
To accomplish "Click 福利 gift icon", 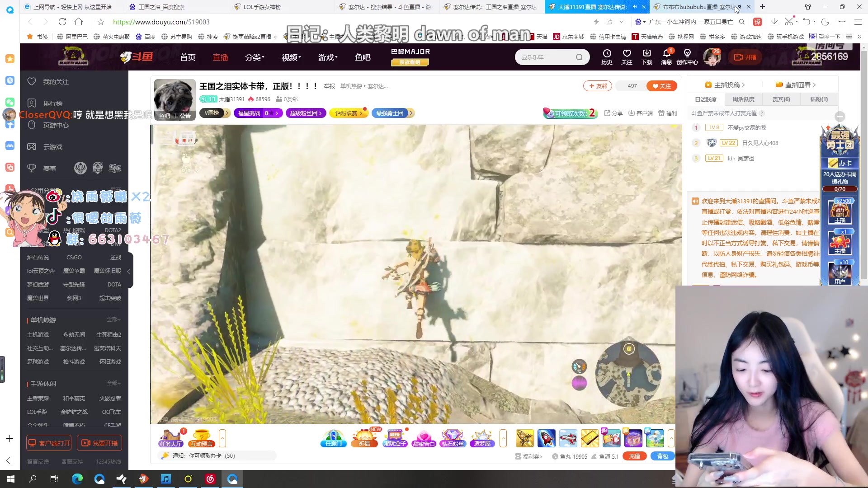I will click(x=667, y=113).
